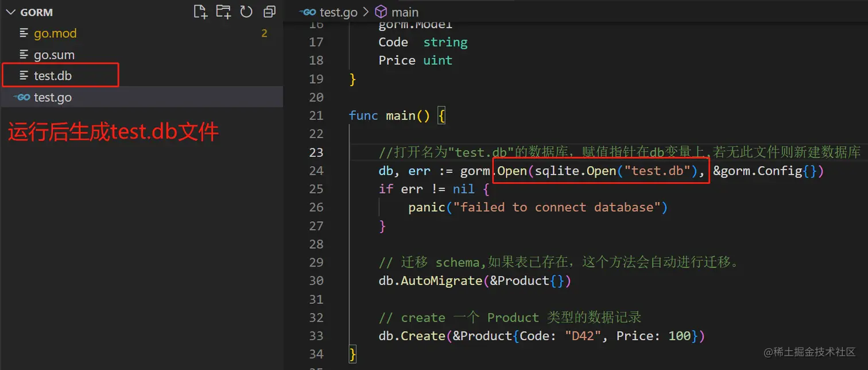Click the "test.db" string in sqlite.Open
The width and height of the screenshot is (868, 370).
657,171
